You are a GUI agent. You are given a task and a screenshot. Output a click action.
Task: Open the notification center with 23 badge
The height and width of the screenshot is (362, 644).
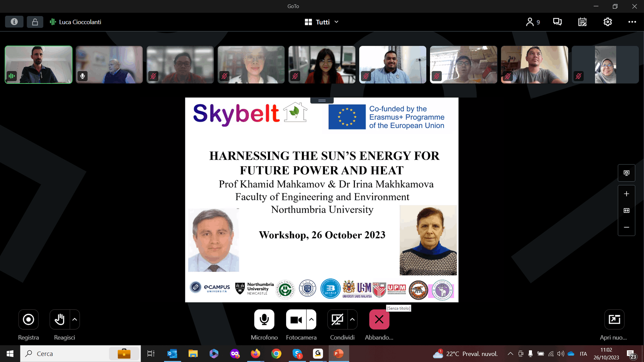631,354
